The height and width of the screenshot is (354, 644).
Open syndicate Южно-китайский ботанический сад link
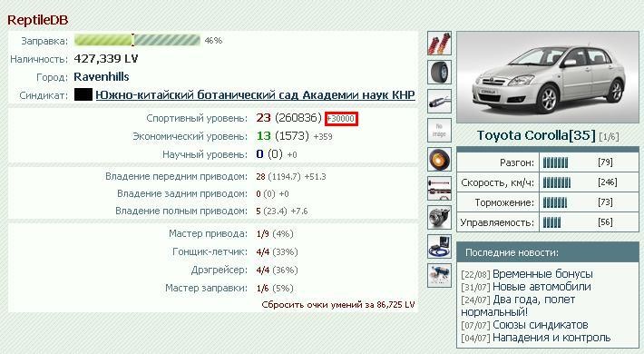click(x=255, y=95)
